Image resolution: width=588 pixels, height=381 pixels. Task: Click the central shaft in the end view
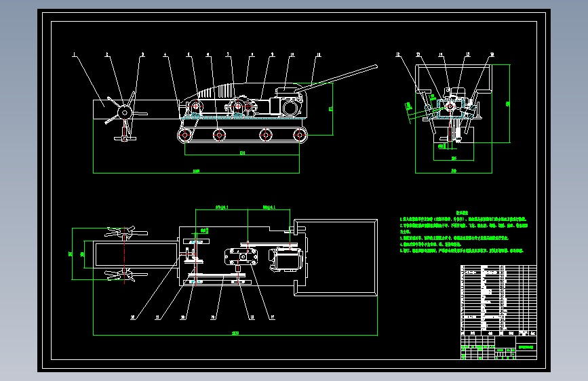pos(450,106)
